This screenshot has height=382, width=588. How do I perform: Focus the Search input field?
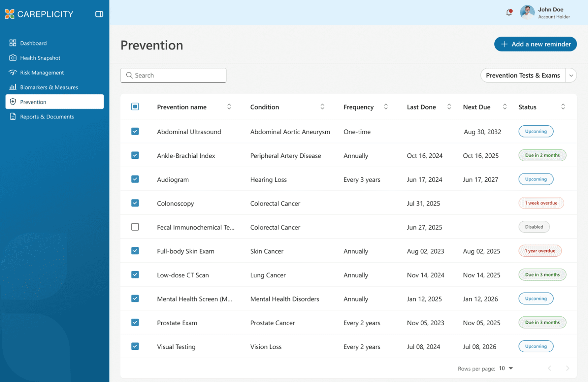(173, 75)
